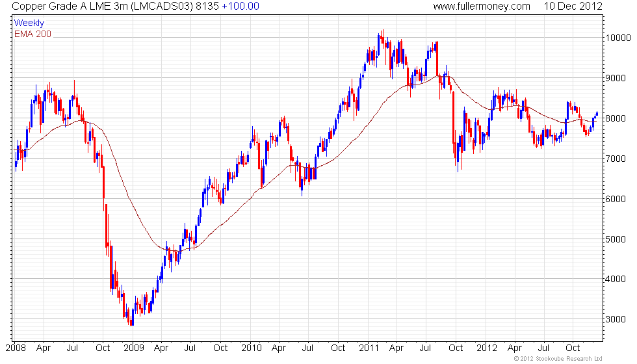This screenshot has height=364, width=637.
Task: Click the 3000 price axis label
Action: 616,319
